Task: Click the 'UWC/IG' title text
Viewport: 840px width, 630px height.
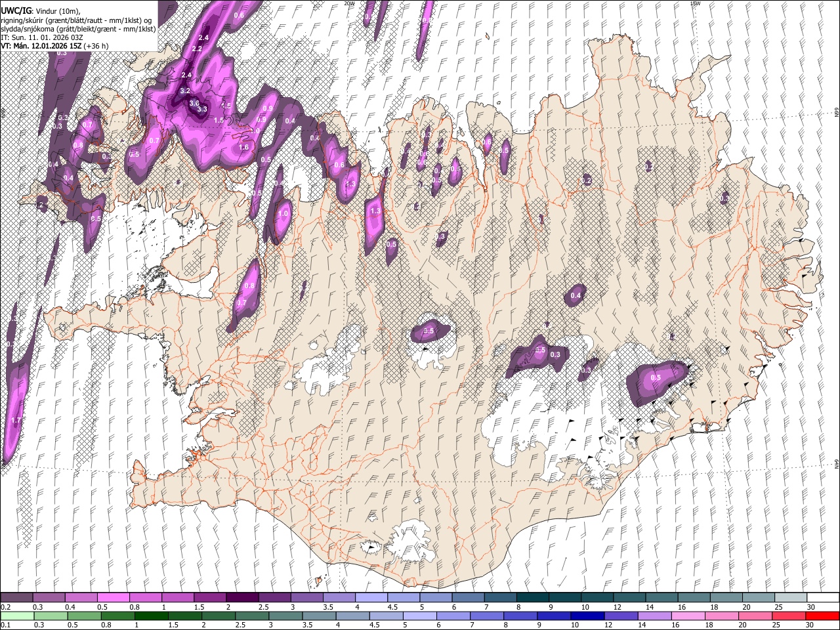Action: 15,11
